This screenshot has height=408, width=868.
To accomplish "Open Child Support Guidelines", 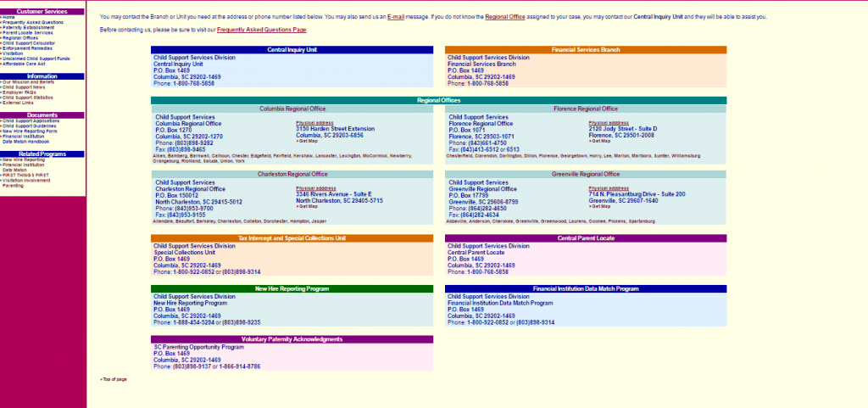I will (x=30, y=126).
